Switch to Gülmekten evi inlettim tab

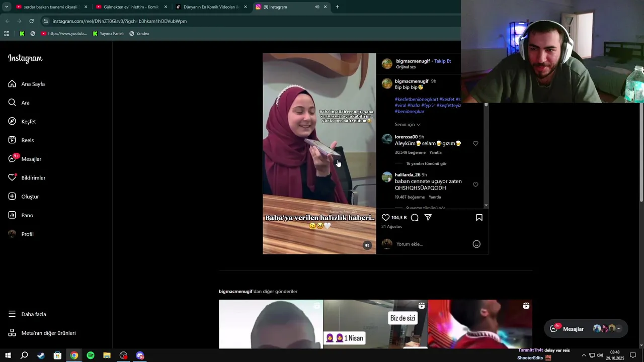click(131, 7)
